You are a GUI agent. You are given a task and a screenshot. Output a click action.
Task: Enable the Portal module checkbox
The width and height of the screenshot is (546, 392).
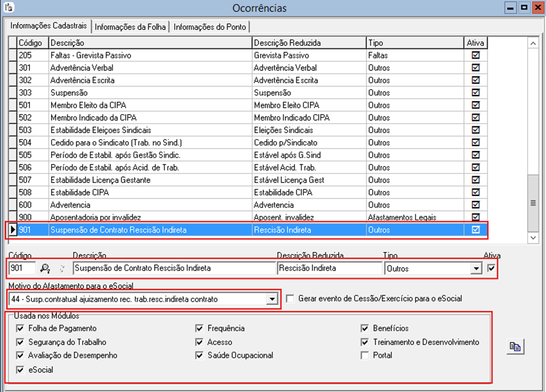[x=366, y=355]
